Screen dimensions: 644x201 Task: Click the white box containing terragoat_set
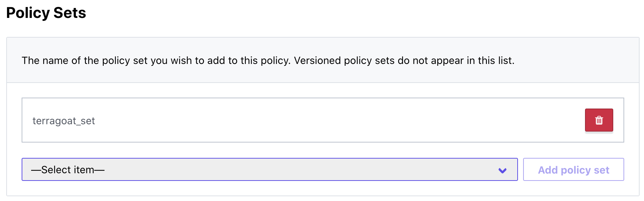pyautogui.click(x=323, y=120)
